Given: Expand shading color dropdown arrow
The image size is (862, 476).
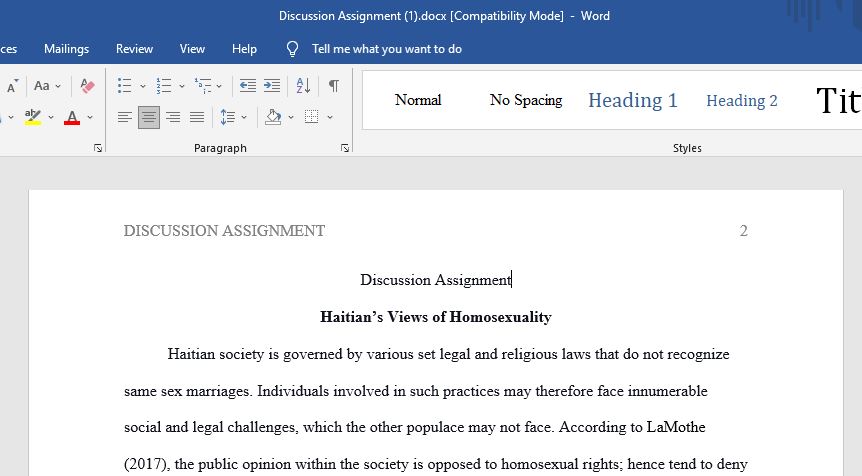Looking at the screenshot, I should tap(291, 117).
